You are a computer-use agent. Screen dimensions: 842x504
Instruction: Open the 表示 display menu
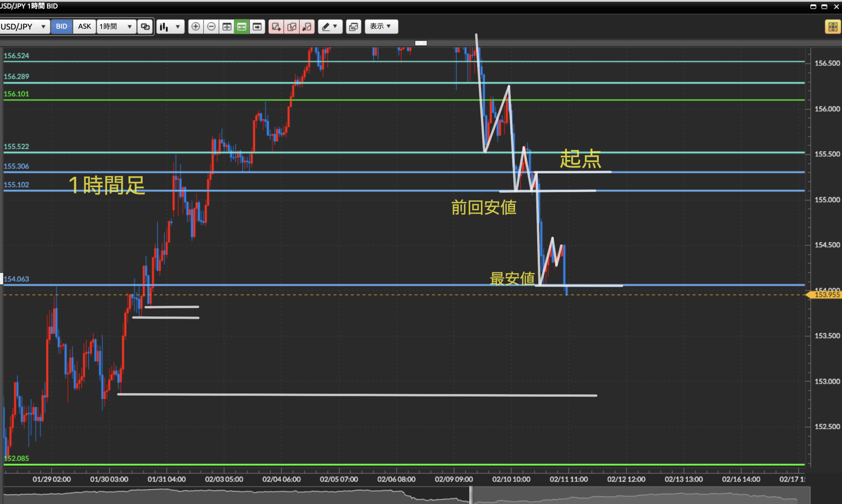pos(381,27)
